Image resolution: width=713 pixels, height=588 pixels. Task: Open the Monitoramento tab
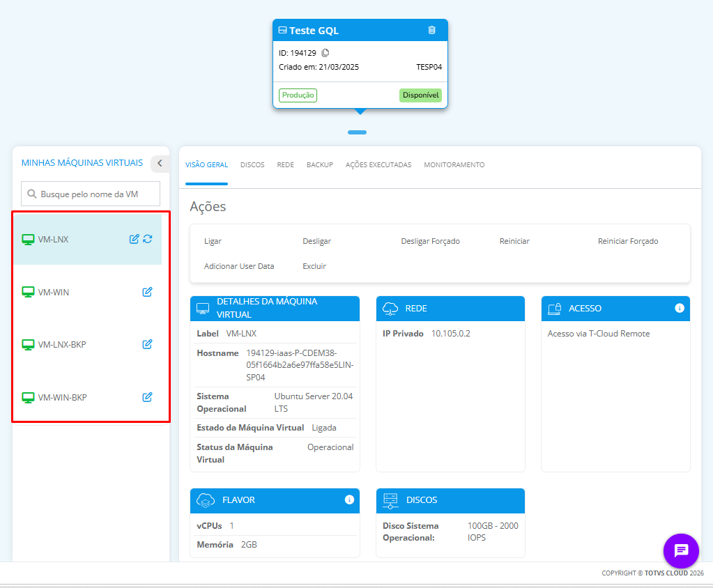tap(454, 165)
